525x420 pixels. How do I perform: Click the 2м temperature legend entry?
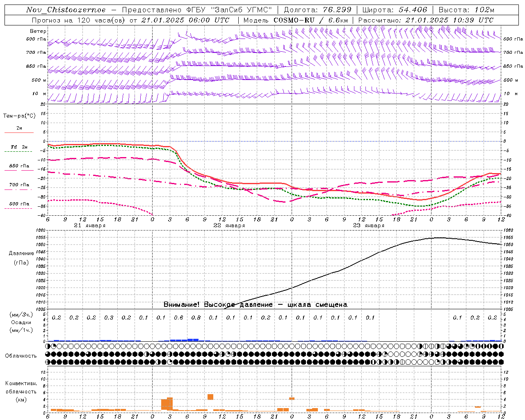[19, 128]
